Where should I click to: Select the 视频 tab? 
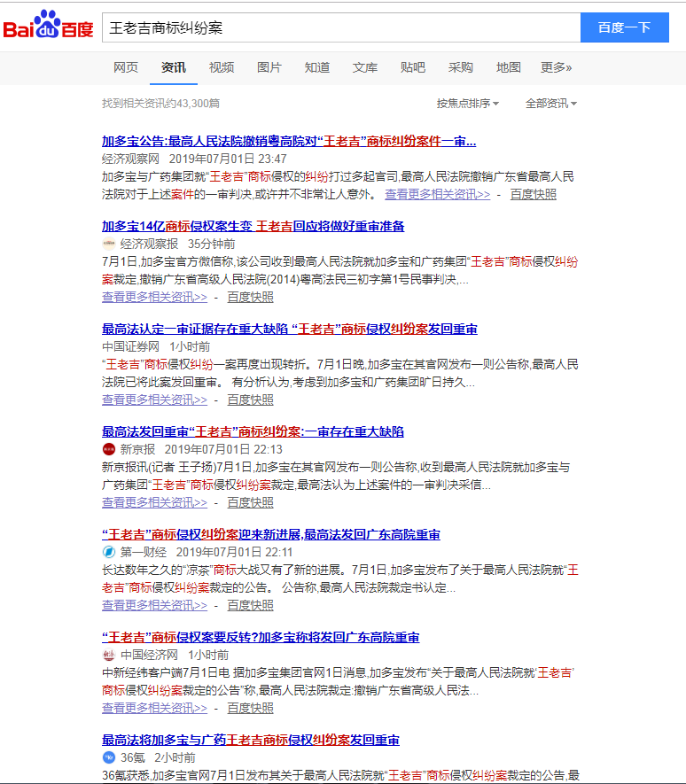pyautogui.click(x=222, y=67)
